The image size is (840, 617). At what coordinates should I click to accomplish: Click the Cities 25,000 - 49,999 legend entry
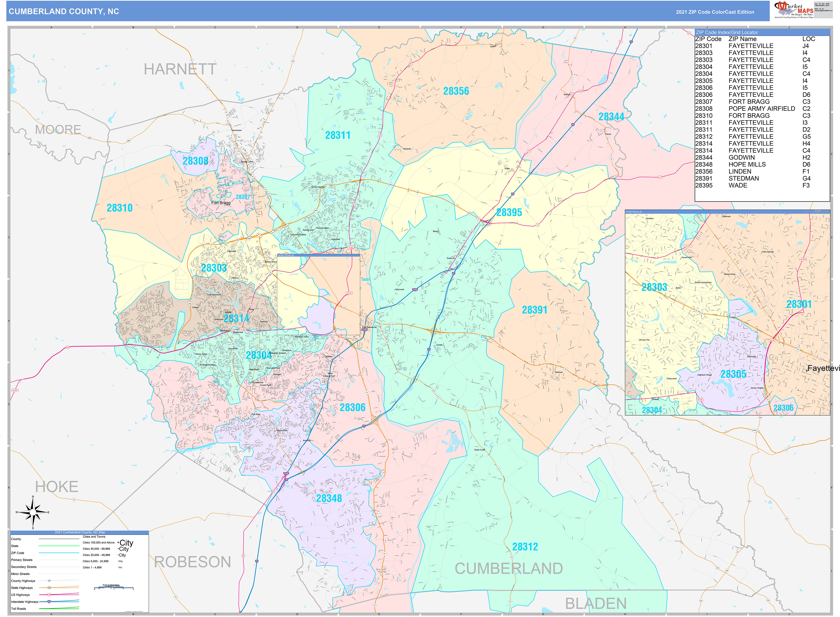(x=105, y=555)
